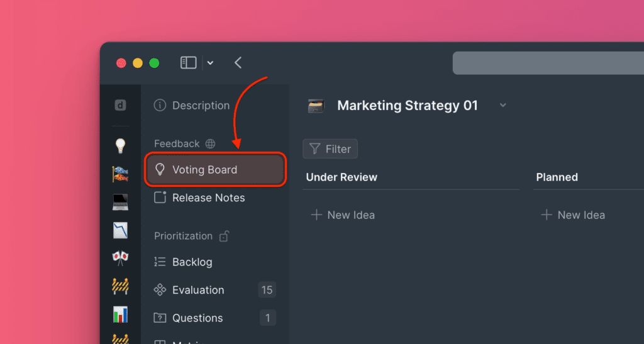Select the bar chart project icon
This screenshot has height=344, width=644.
(120, 314)
